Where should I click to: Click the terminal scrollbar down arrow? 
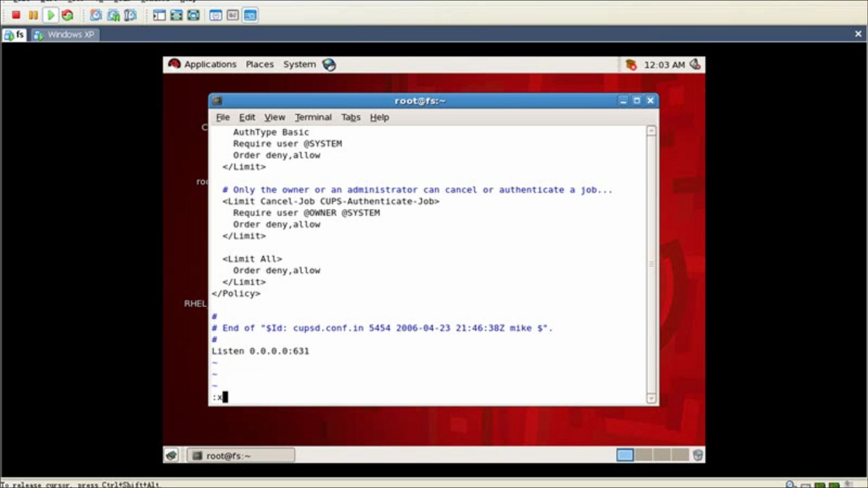click(651, 398)
